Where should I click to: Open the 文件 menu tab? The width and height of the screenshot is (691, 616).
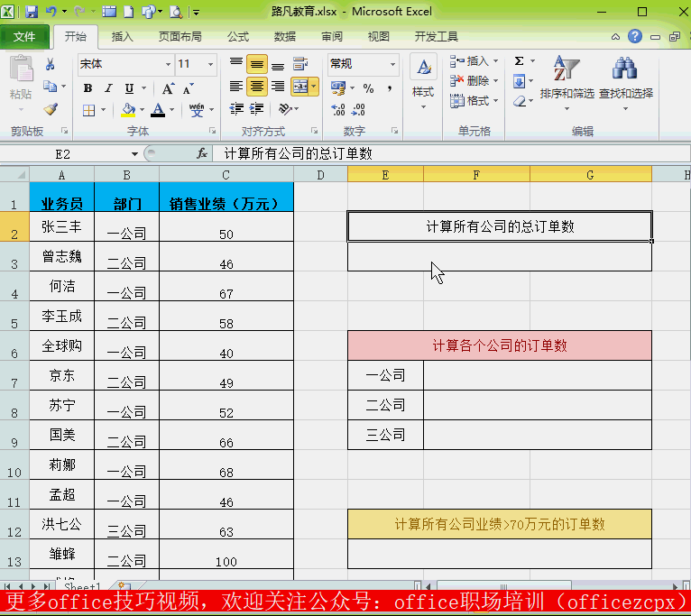coord(24,37)
